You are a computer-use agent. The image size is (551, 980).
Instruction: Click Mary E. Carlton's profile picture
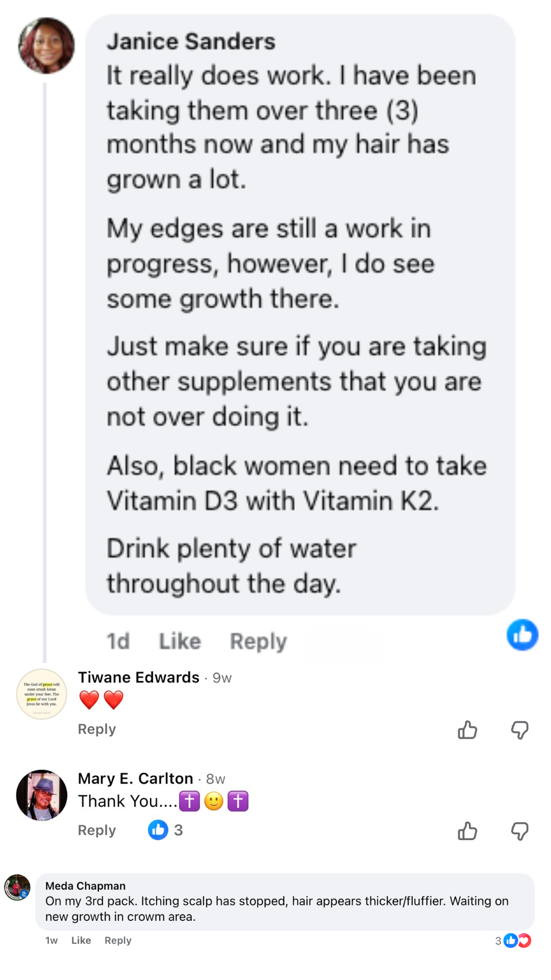[41, 795]
